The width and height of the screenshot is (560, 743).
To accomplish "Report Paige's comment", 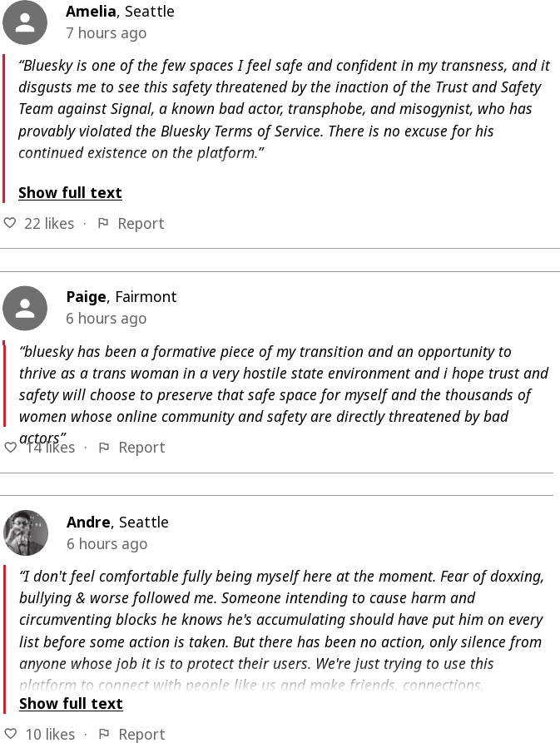I will tap(141, 448).
